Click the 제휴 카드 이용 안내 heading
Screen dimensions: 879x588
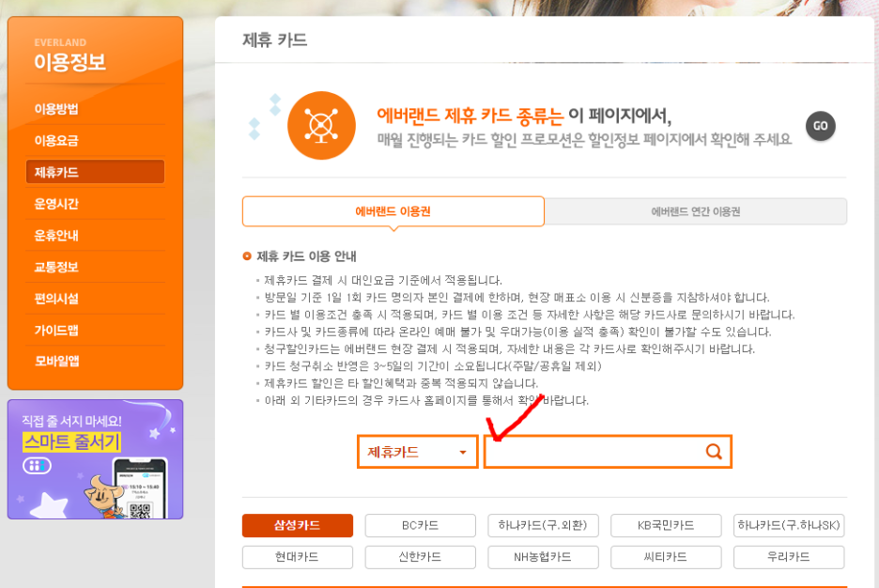click(x=307, y=256)
